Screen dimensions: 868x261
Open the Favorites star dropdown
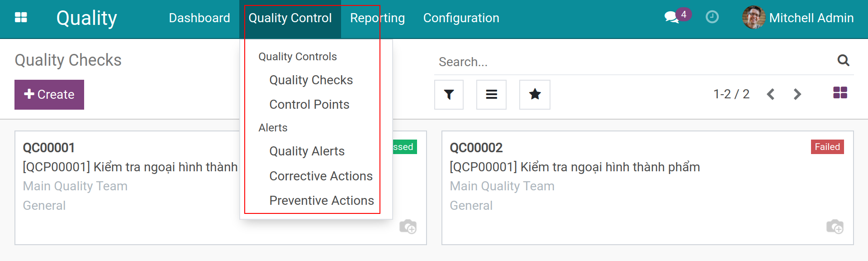click(x=535, y=95)
